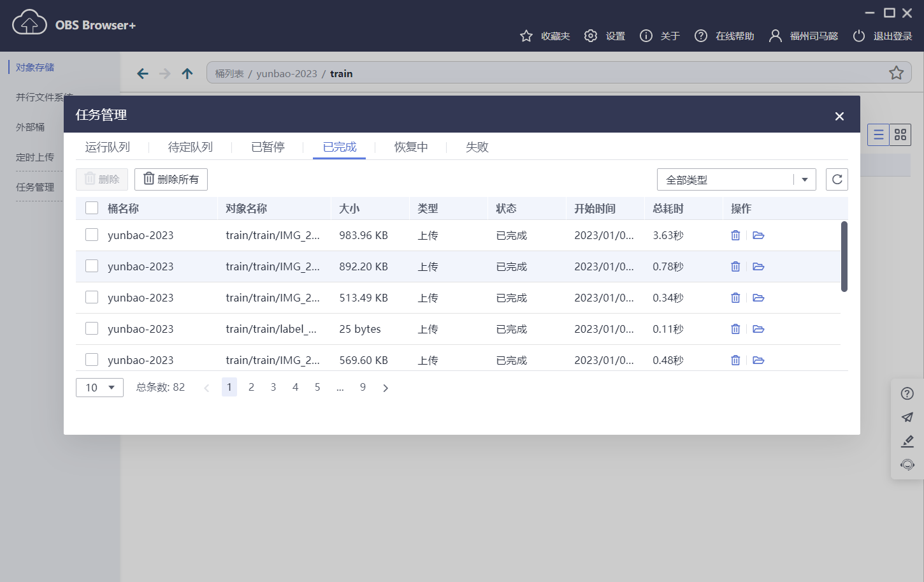Go to the next page arrow
Viewport: 924px width, 582px height.
pyautogui.click(x=386, y=388)
